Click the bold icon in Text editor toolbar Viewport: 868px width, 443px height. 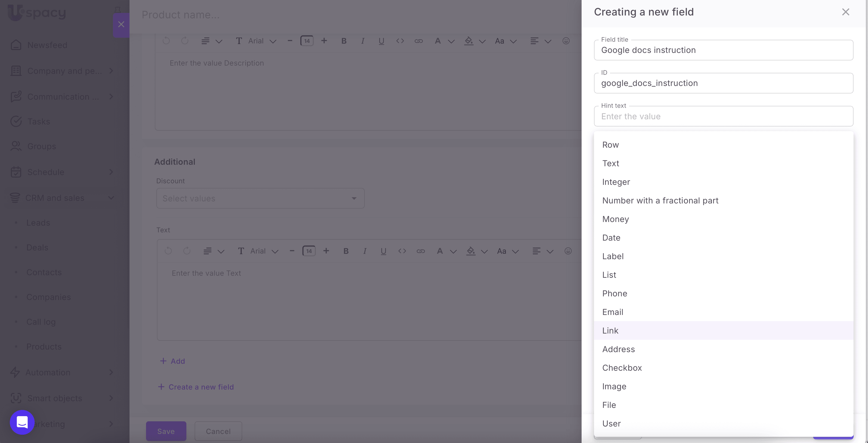pyautogui.click(x=346, y=251)
